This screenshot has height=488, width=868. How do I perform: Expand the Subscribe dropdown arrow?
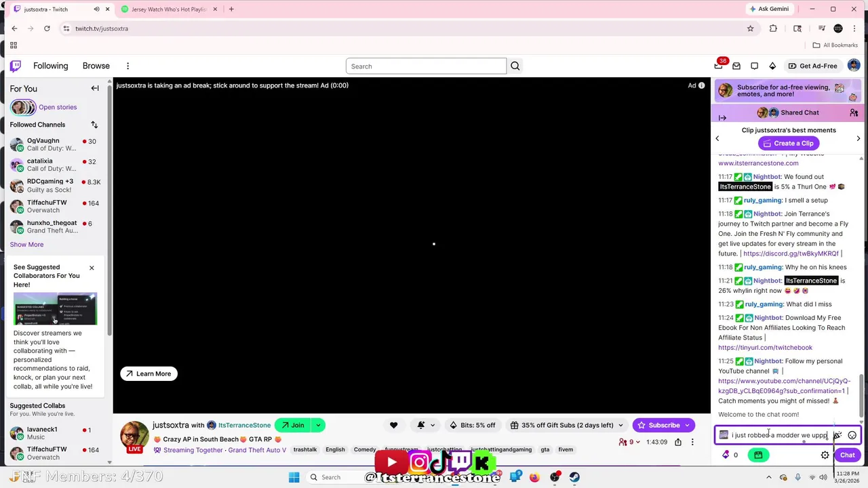click(x=688, y=425)
